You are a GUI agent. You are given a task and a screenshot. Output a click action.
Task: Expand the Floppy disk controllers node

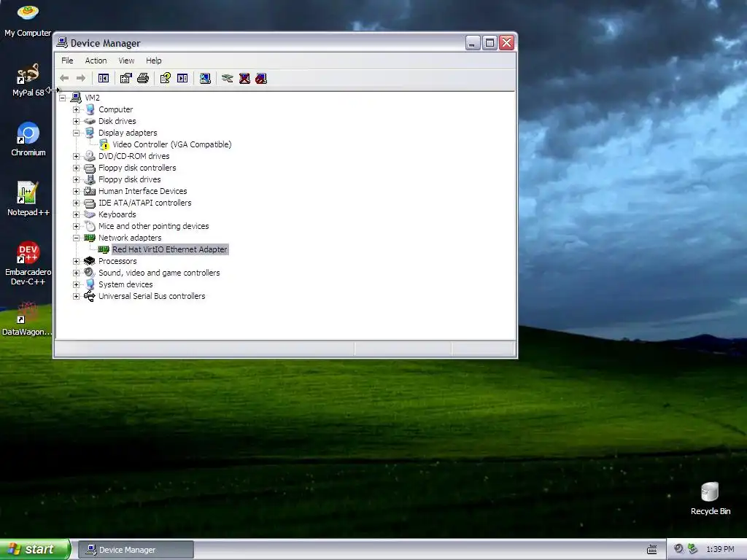pos(76,168)
